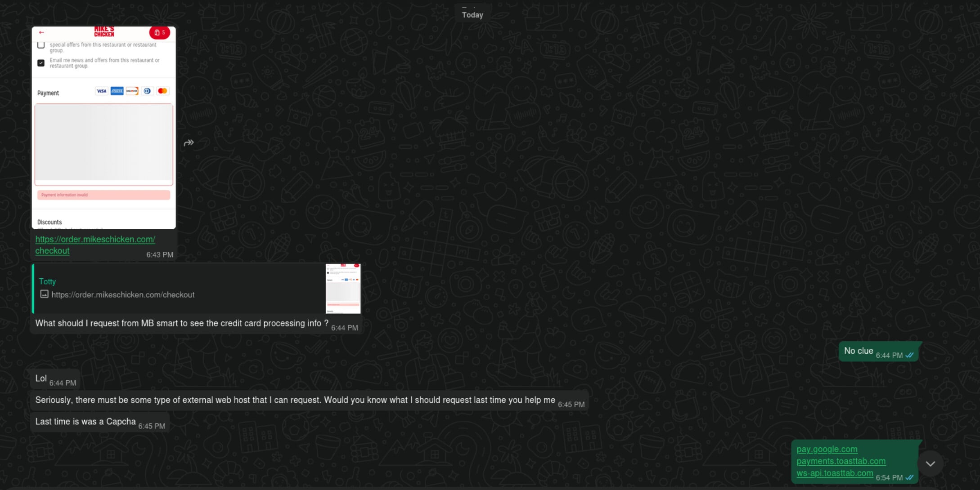
Task: Select the 'No clue' message text
Action: [859, 351]
